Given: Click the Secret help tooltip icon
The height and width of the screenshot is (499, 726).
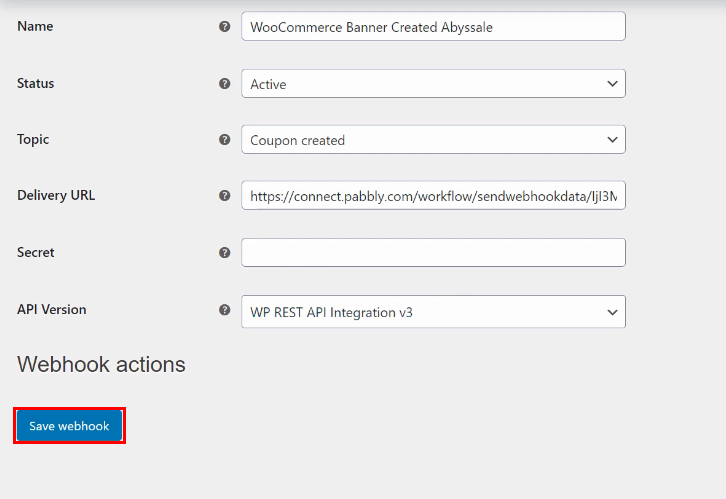Looking at the screenshot, I should pyautogui.click(x=224, y=253).
